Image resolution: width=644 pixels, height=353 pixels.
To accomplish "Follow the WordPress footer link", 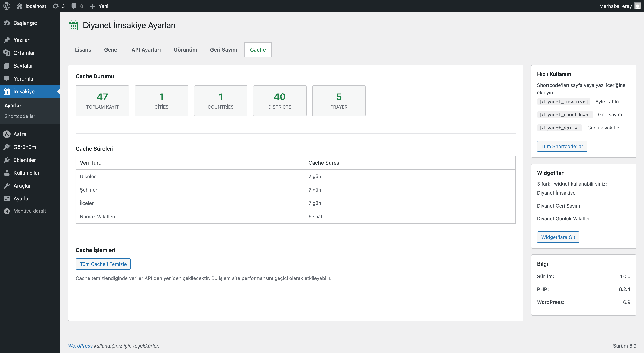I will click(80, 346).
